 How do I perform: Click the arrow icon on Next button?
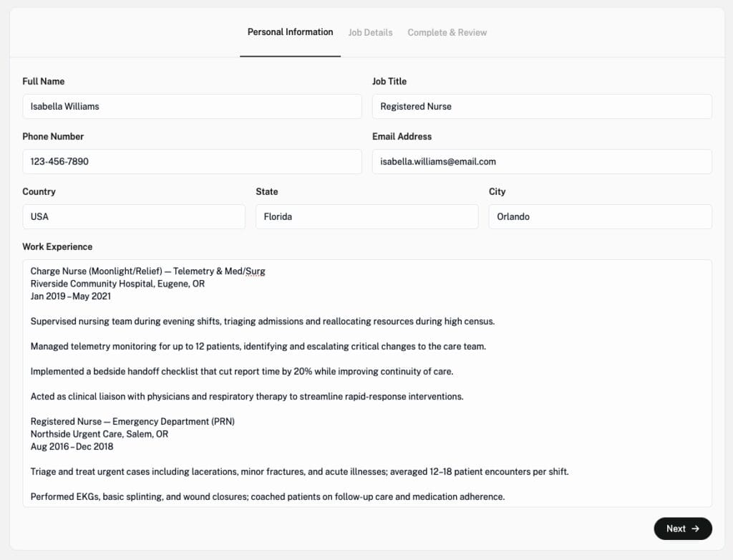tap(695, 528)
